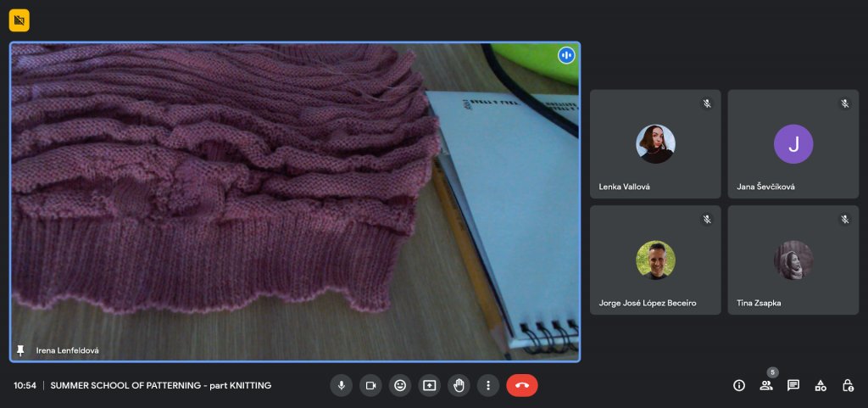The width and height of the screenshot is (868, 408).
Task: Toggle the camera on or off
Action: click(370, 385)
